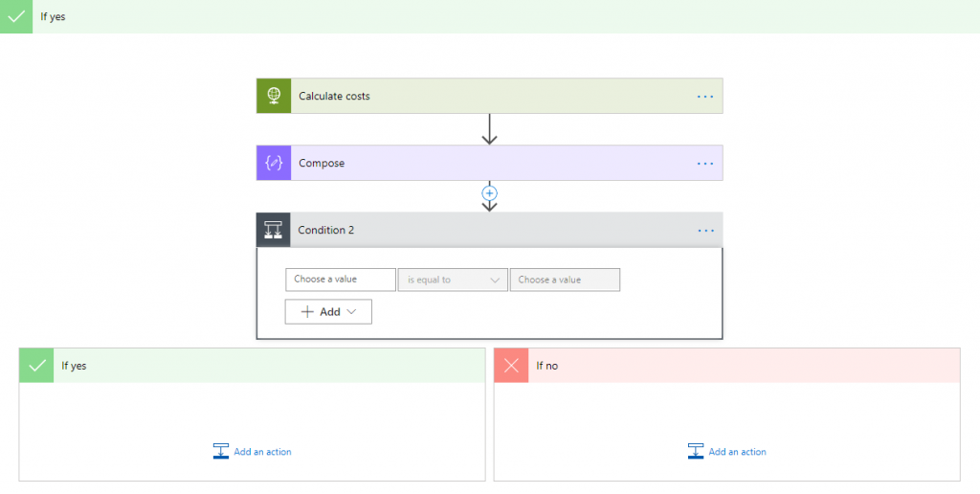Screen dimensions: 980x494
Task: Click the green checkmark in the top If yes bar
Action: click(15, 16)
